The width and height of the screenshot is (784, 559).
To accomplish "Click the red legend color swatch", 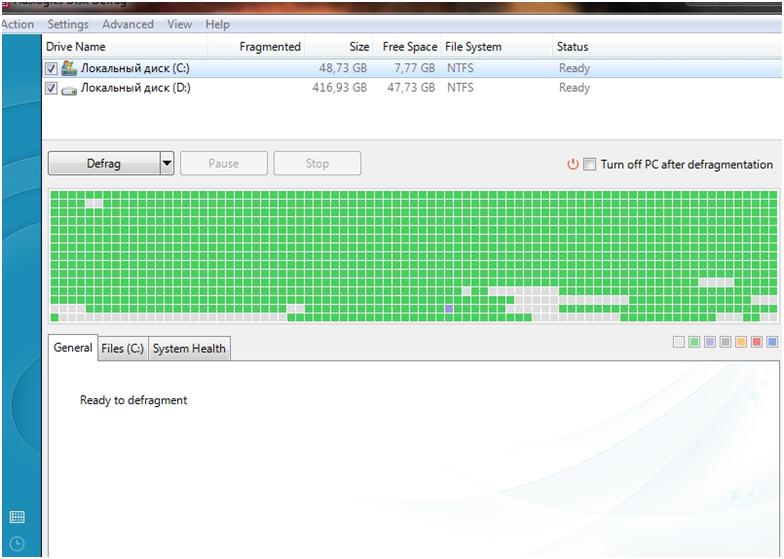I will tap(756, 342).
